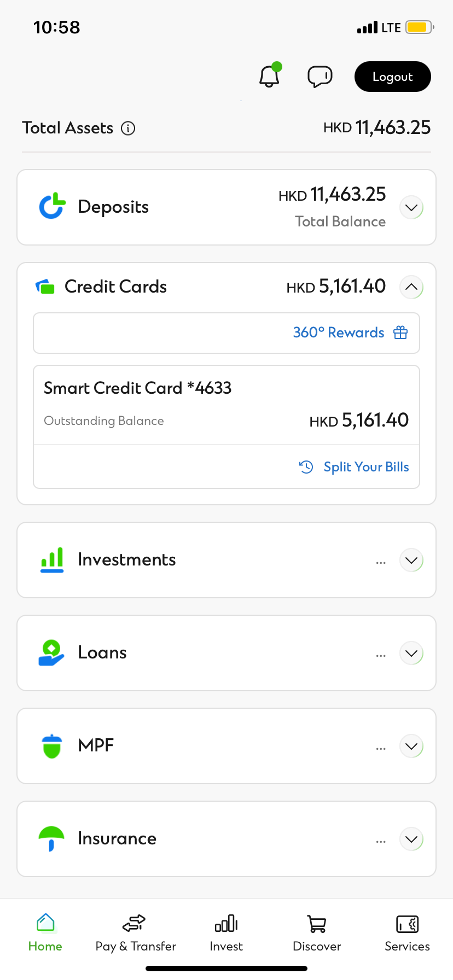Tap the MPF acorn icon
The width and height of the screenshot is (453, 980).
click(x=52, y=746)
